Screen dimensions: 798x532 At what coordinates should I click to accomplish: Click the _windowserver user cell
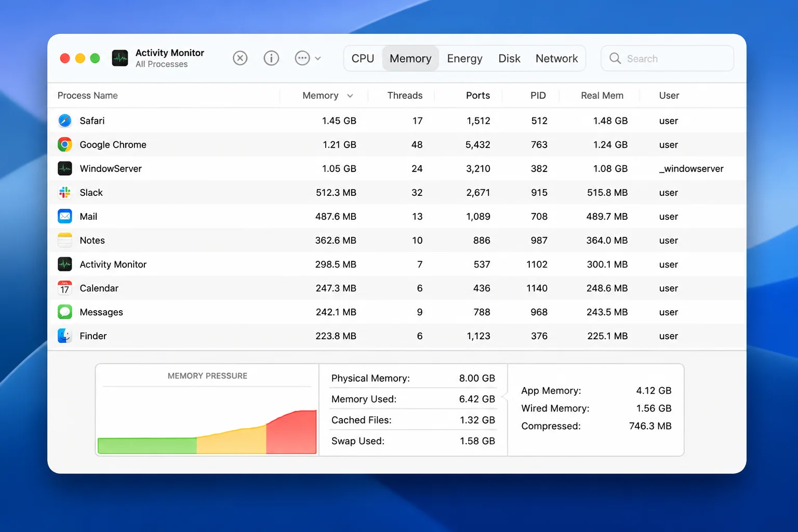[x=691, y=168]
